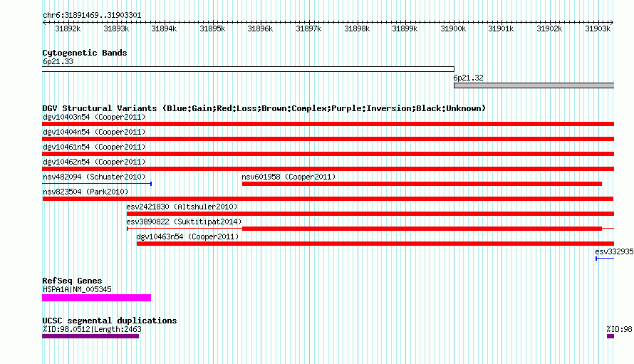Screen dimensions: 634x364
Task: Select the esv3890822 (Suktitipat2014) label text
Action: tap(184, 222)
